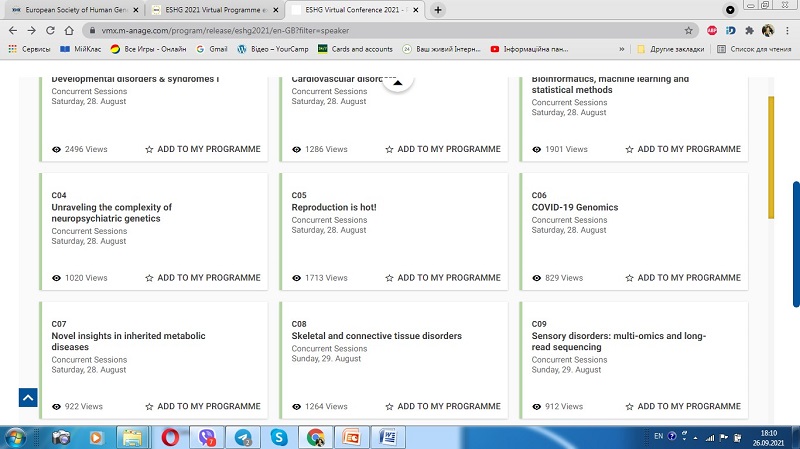Open Word from the taskbar
This screenshot has width=800, height=449.
pyautogui.click(x=388, y=436)
